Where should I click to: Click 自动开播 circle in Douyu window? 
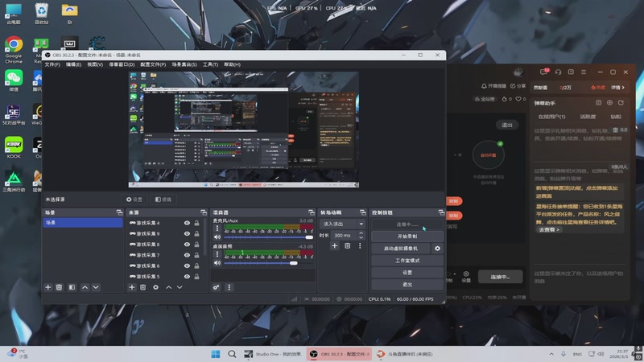(x=488, y=155)
